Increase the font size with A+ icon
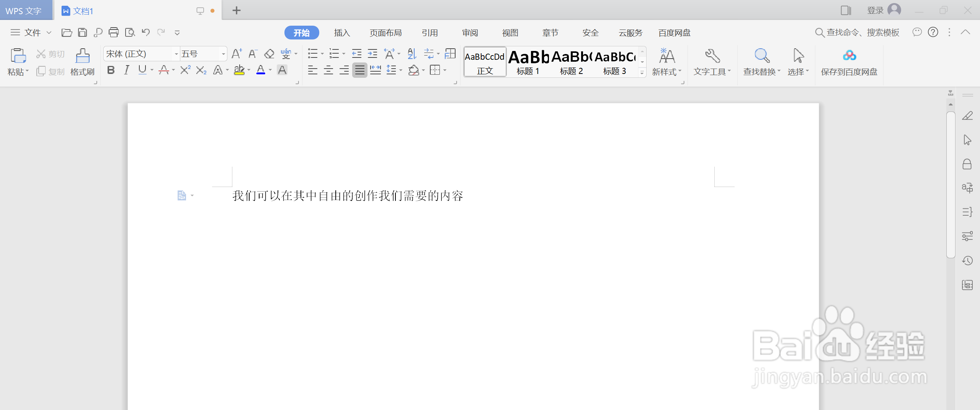The image size is (980, 410). [236, 54]
